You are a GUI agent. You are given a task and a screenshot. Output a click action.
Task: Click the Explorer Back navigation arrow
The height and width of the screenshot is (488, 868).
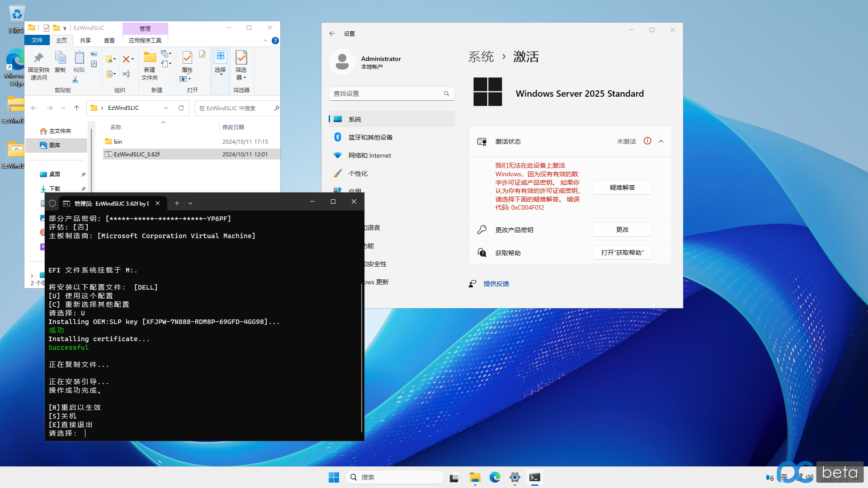click(34, 108)
